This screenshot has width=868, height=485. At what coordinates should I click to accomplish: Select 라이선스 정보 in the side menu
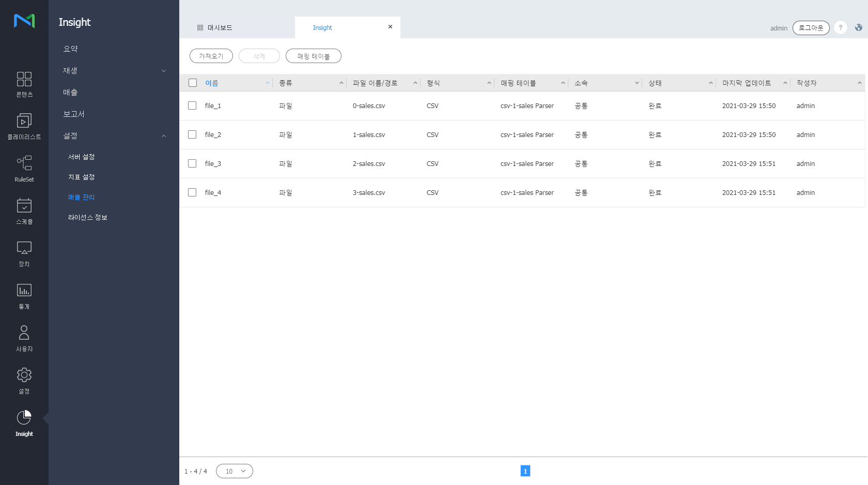[87, 218]
